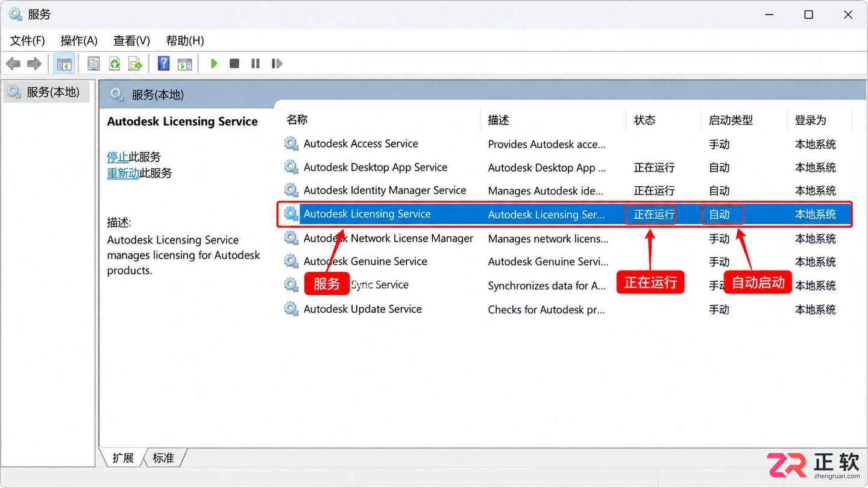Viewport: 868px width, 488px height.
Task: Open the 操作(A) menu
Action: pos(79,40)
